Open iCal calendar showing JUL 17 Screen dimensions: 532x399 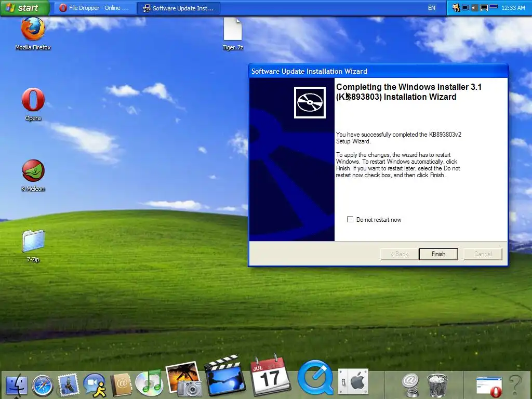click(x=270, y=376)
